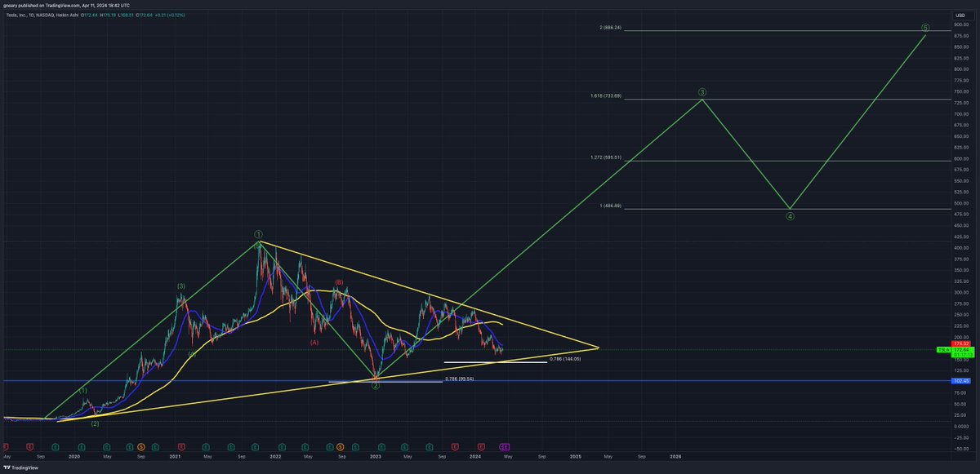The height and width of the screenshot is (474, 980).
Task: Click the USD currency label on price axis
Action: [960, 16]
